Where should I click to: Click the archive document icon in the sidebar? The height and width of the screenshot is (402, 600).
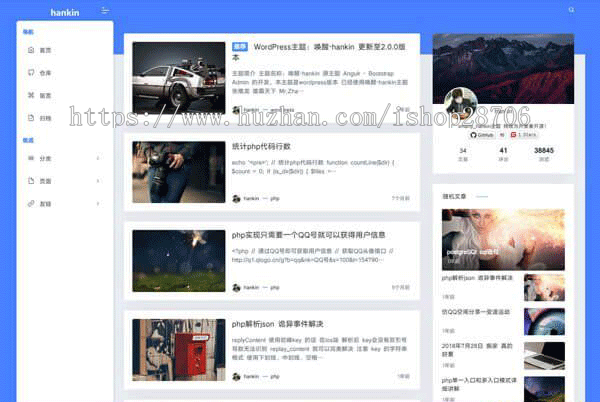pyautogui.click(x=31, y=118)
